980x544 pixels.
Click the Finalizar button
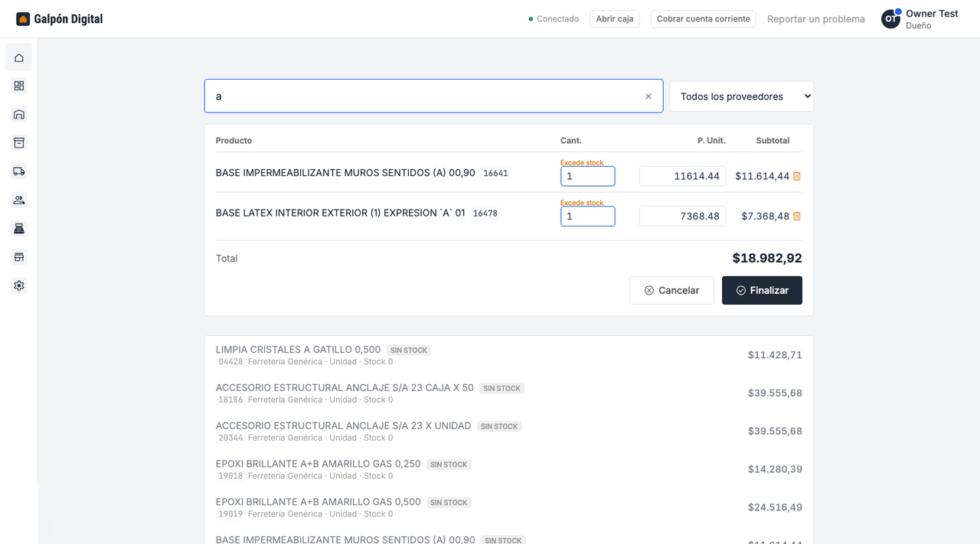762,291
